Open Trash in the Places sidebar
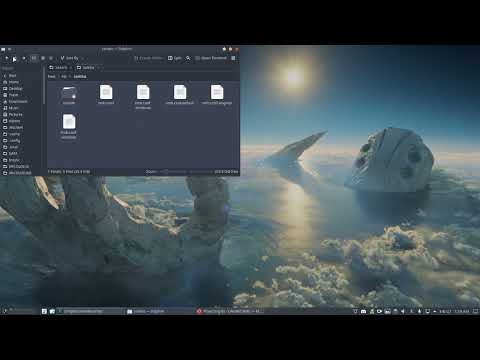 click(13, 95)
